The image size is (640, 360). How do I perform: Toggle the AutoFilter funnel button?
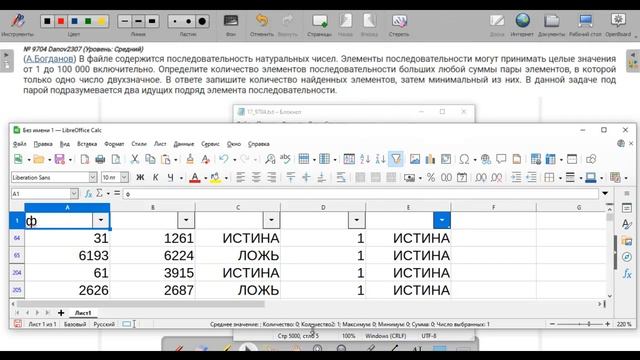(x=396, y=159)
